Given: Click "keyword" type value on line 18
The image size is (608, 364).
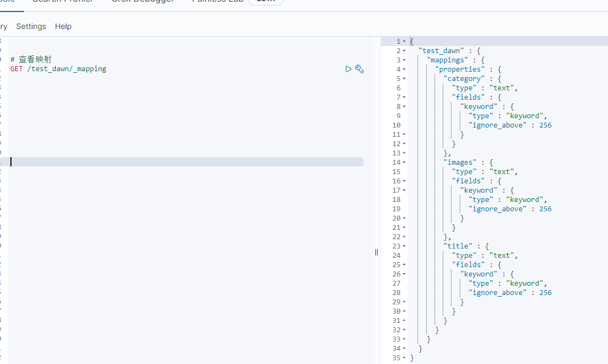Looking at the screenshot, I should tap(525, 200).
